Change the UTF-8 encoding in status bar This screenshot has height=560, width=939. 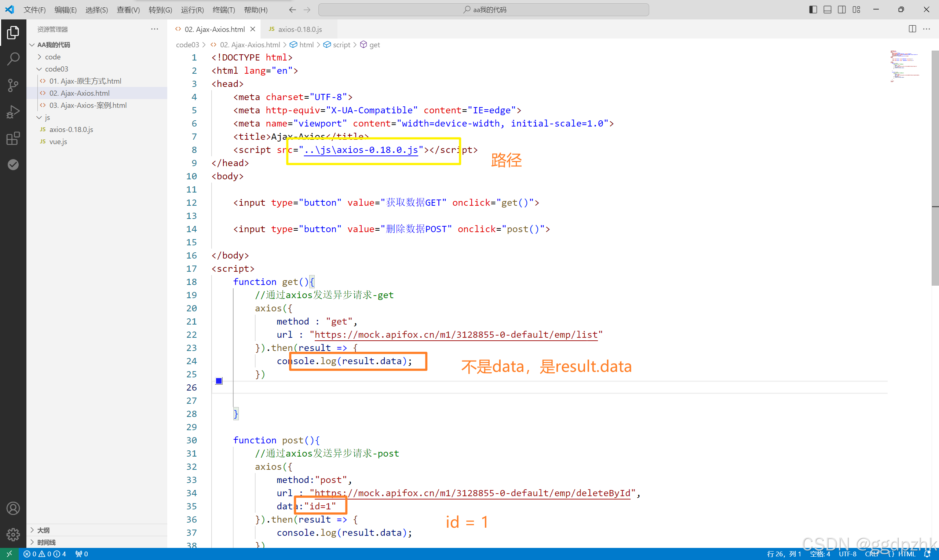pos(848,554)
